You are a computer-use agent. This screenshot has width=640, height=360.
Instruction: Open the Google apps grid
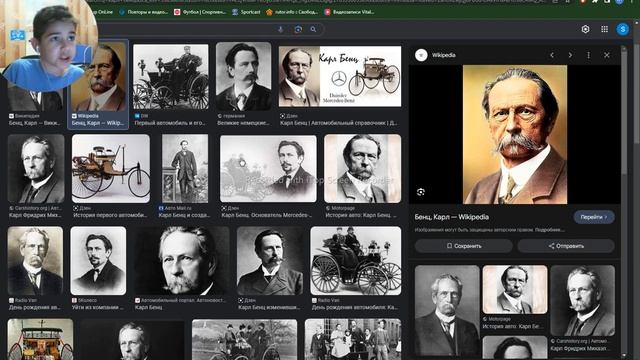coord(604,29)
